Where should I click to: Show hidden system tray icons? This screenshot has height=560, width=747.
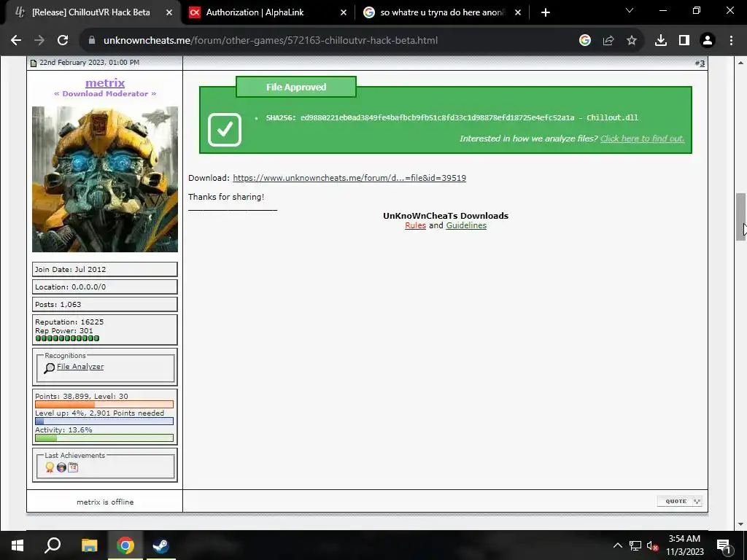tap(617, 545)
